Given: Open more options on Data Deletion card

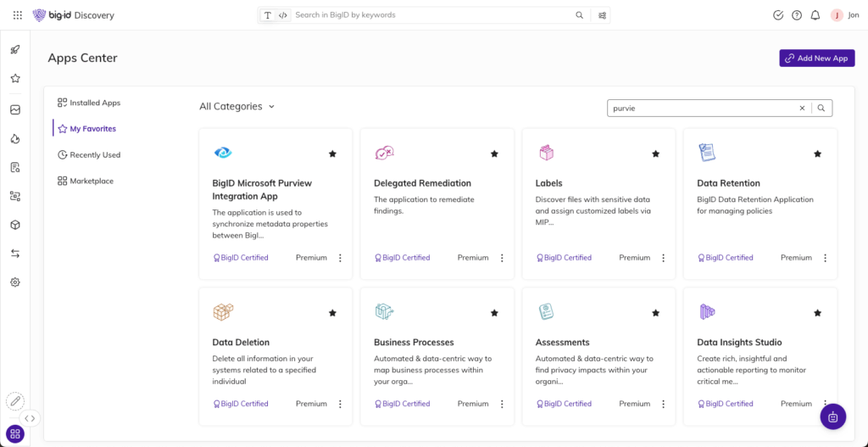Looking at the screenshot, I should pyautogui.click(x=340, y=404).
